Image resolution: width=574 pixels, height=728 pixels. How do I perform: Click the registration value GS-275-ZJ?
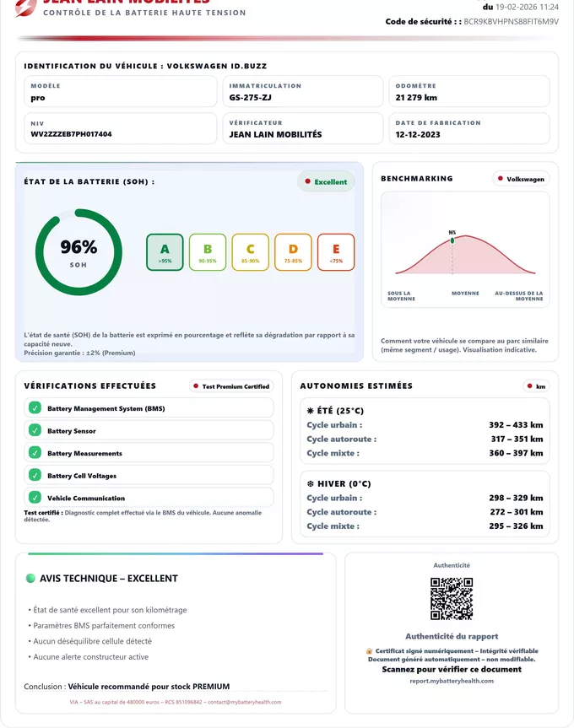pyautogui.click(x=250, y=98)
